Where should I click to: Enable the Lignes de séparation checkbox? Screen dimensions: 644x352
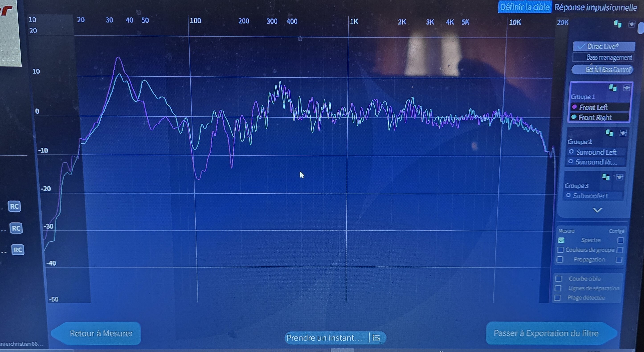(x=558, y=288)
